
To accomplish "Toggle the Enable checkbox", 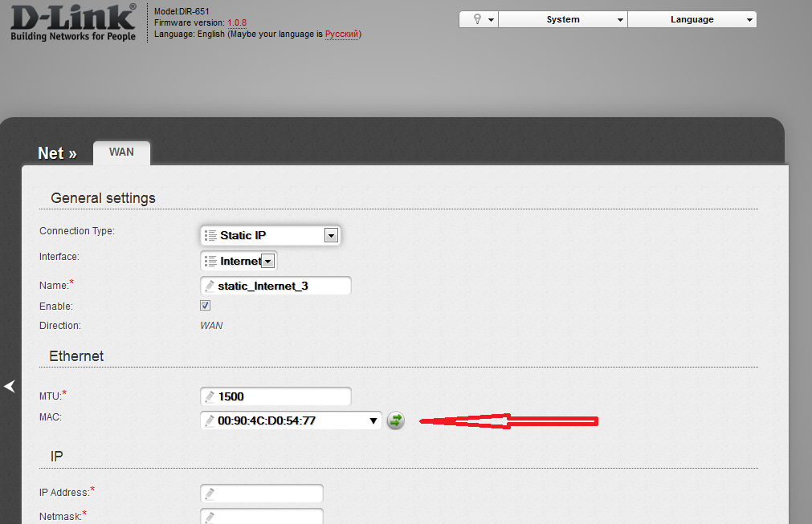I will point(205,306).
